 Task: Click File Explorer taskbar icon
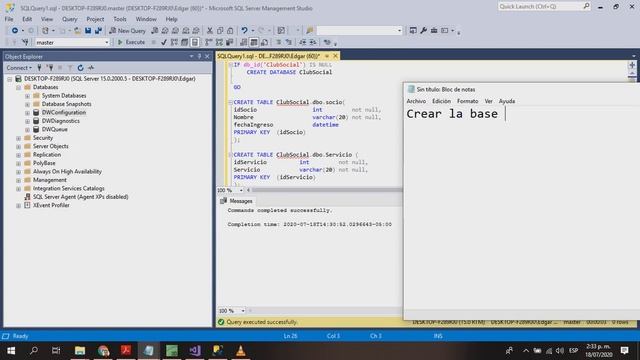click(x=80, y=351)
